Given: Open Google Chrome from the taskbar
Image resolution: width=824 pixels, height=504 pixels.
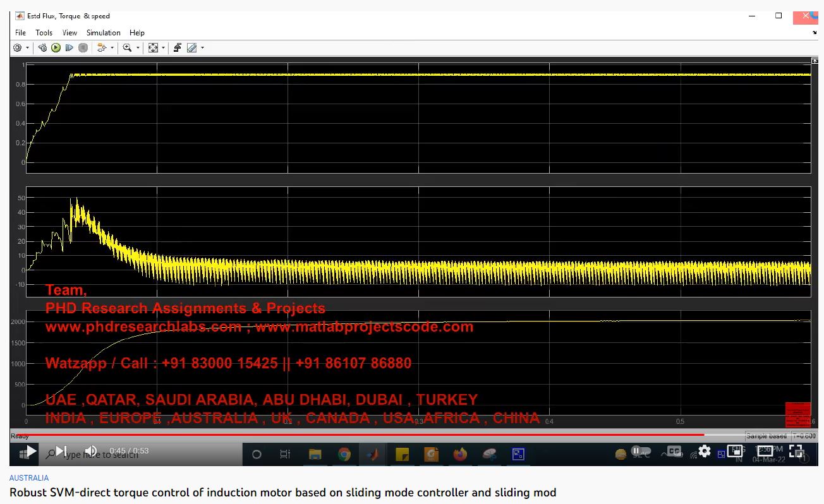Looking at the screenshot, I should (x=344, y=454).
